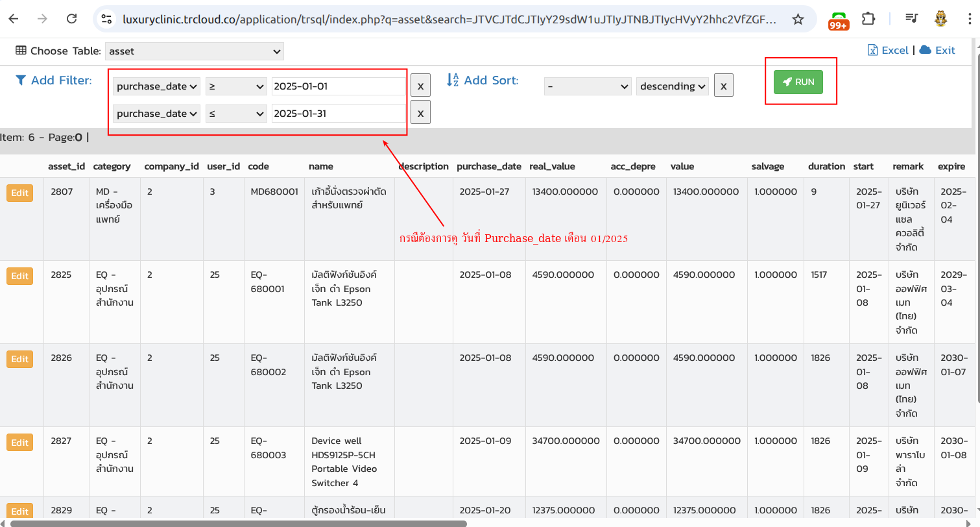980x527 pixels.
Task: Edit asset 2807 row
Action: pyautogui.click(x=19, y=193)
